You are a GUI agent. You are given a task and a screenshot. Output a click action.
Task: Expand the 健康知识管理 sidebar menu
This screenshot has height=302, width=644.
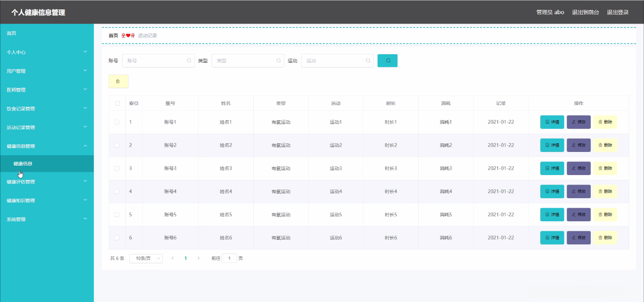pyautogui.click(x=47, y=201)
